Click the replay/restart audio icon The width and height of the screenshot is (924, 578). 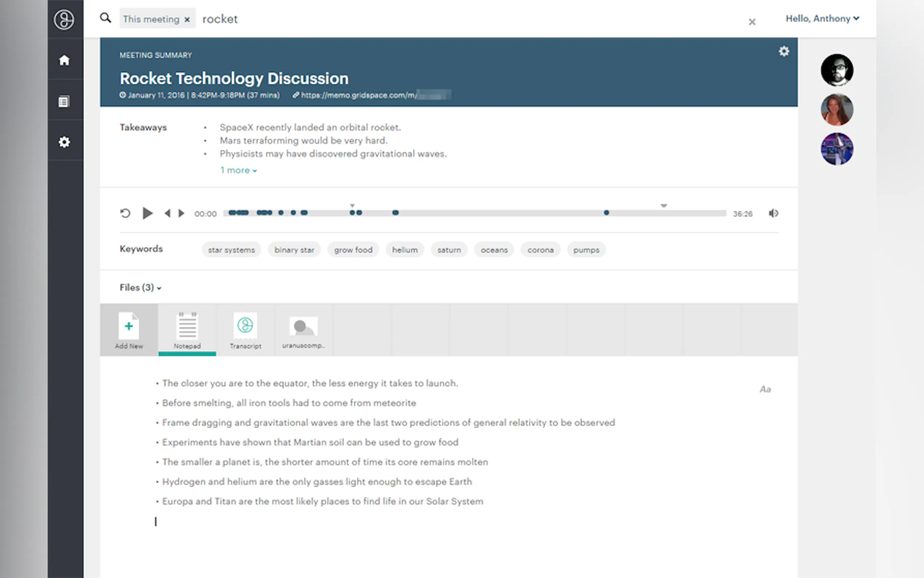click(125, 213)
